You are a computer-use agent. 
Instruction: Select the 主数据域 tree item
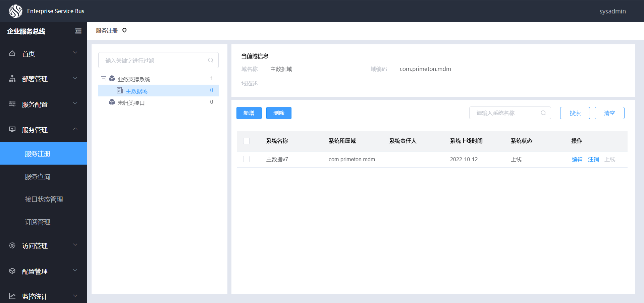[158, 90]
